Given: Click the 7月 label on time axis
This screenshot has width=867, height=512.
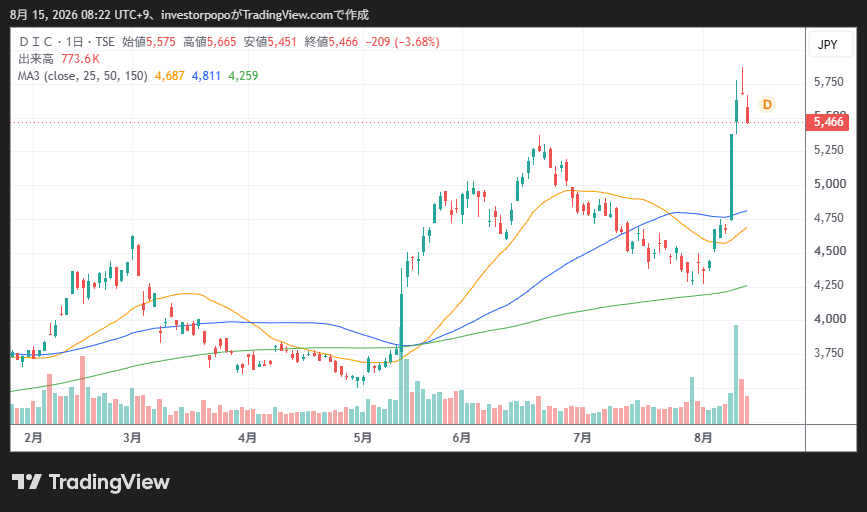Looking at the screenshot, I should (x=582, y=438).
